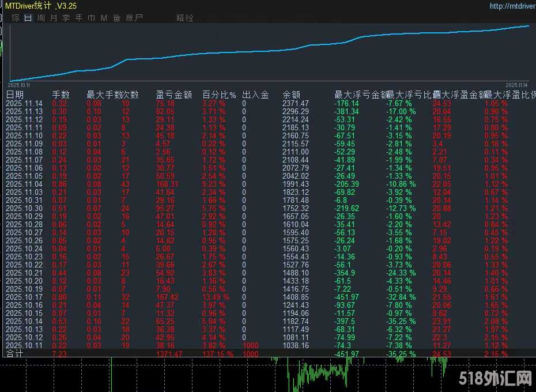Viewport: 536px width, 392px height.
Task: Switch to the 周 weekly tab
Action: 40,18
